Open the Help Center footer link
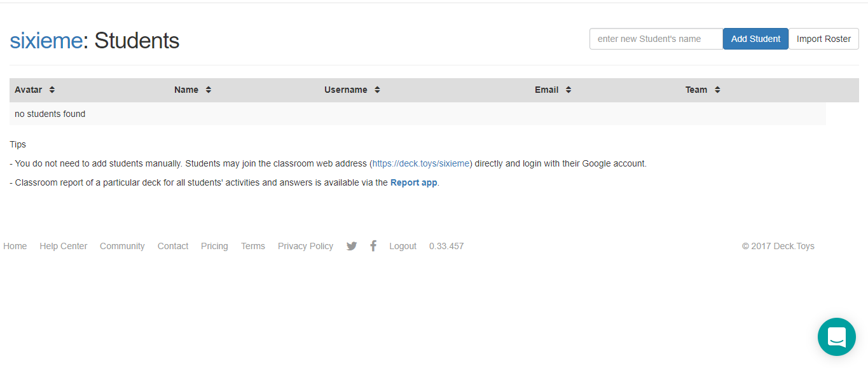This screenshot has height=368, width=868. pos(64,246)
